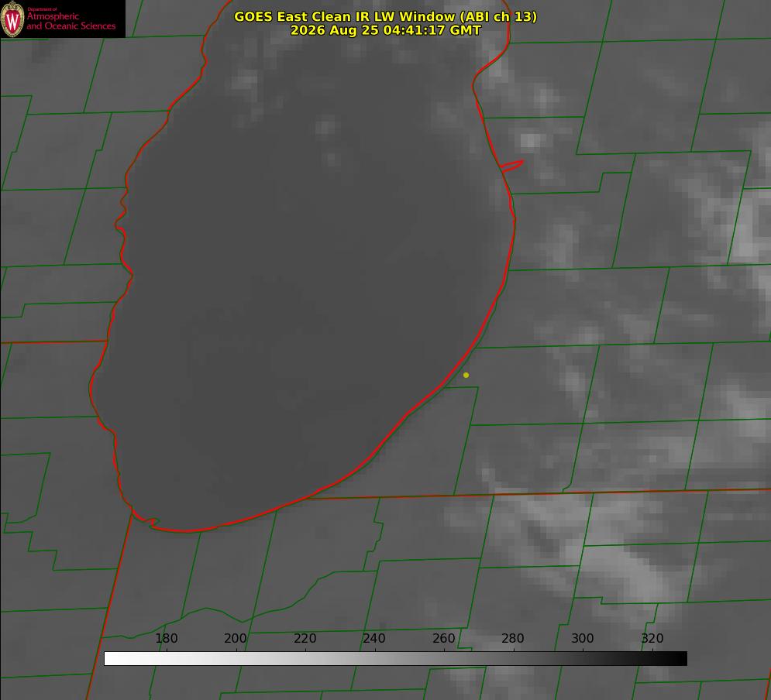The image size is (771, 700).
Task: Click the 260 colorbar label
Action: click(443, 638)
